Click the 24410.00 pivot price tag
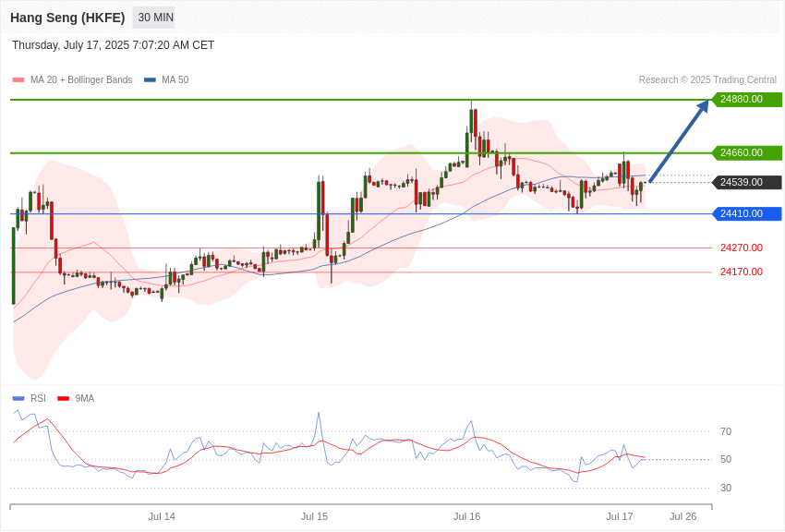This screenshot has height=532, width=785. (747, 213)
